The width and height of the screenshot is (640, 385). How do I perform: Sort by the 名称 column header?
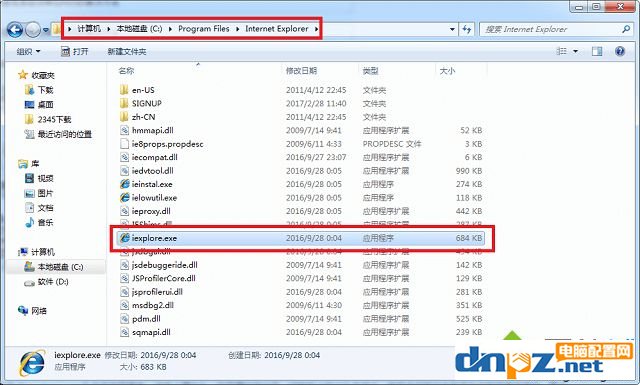(x=126, y=71)
